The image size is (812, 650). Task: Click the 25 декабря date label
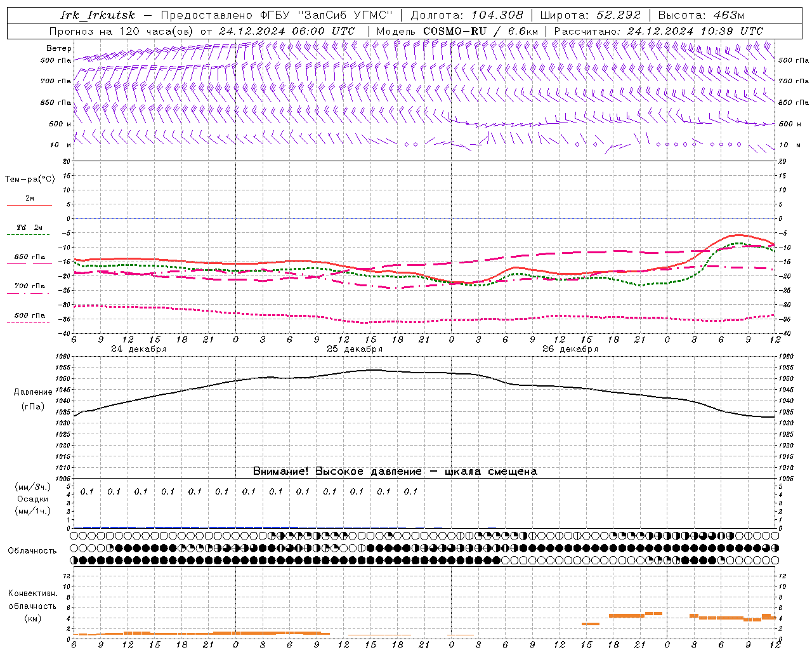(x=355, y=349)
